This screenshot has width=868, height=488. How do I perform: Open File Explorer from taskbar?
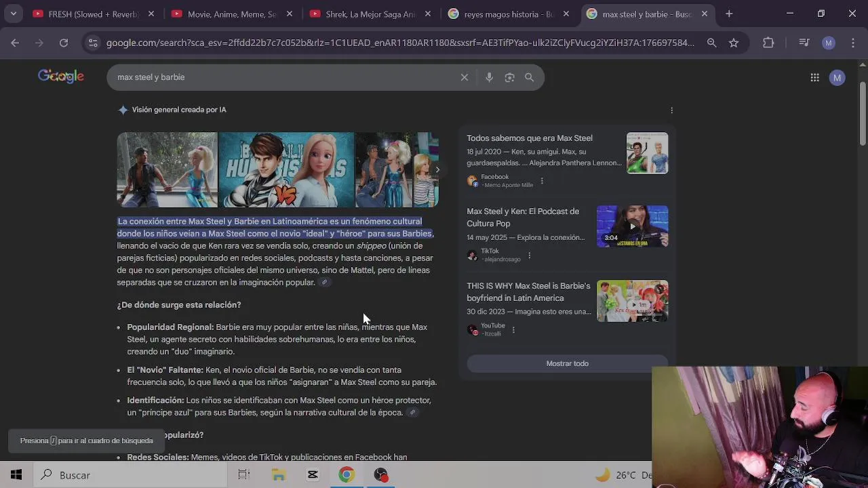tap(278, 475)
